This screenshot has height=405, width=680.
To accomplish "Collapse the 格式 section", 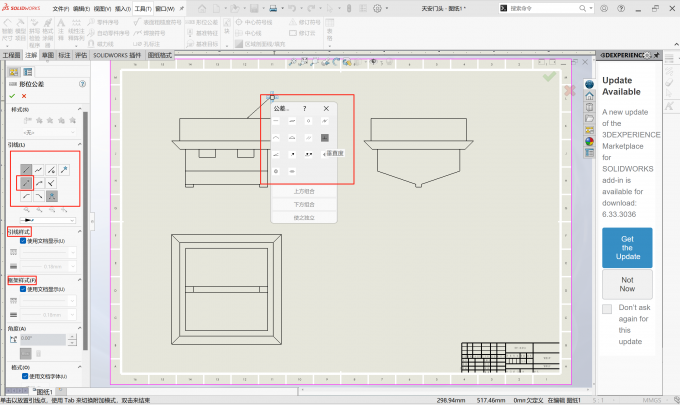I will coord(79,367).
